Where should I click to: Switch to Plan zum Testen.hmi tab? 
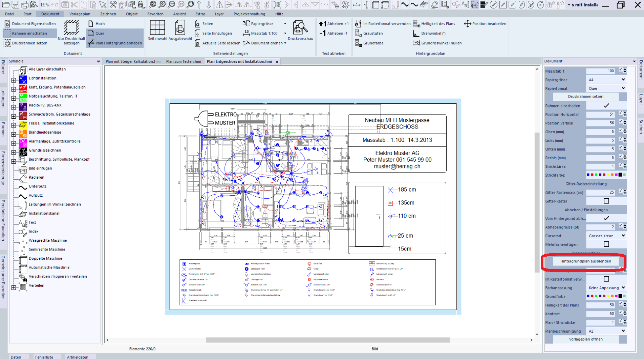[x=184, y=62]
